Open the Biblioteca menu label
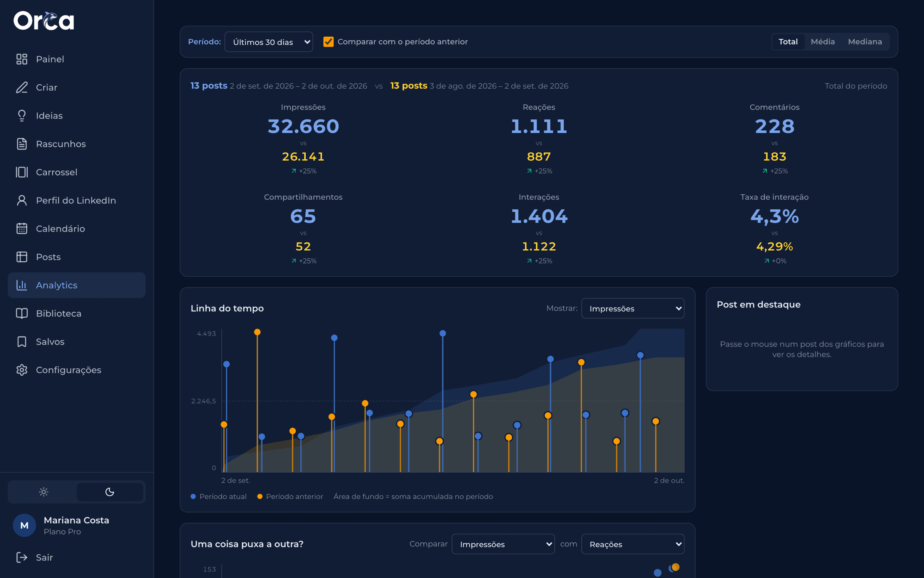Viewport: 924px width, 578px height. 59,313
